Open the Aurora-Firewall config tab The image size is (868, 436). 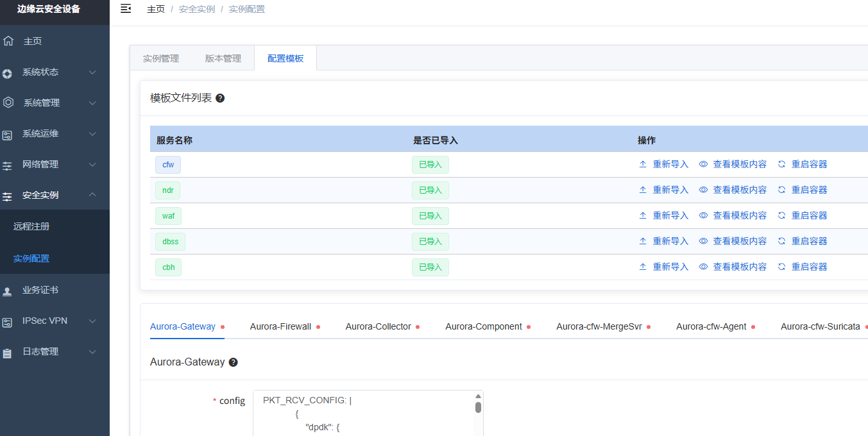pyautogui.click(x=280, y=326)
